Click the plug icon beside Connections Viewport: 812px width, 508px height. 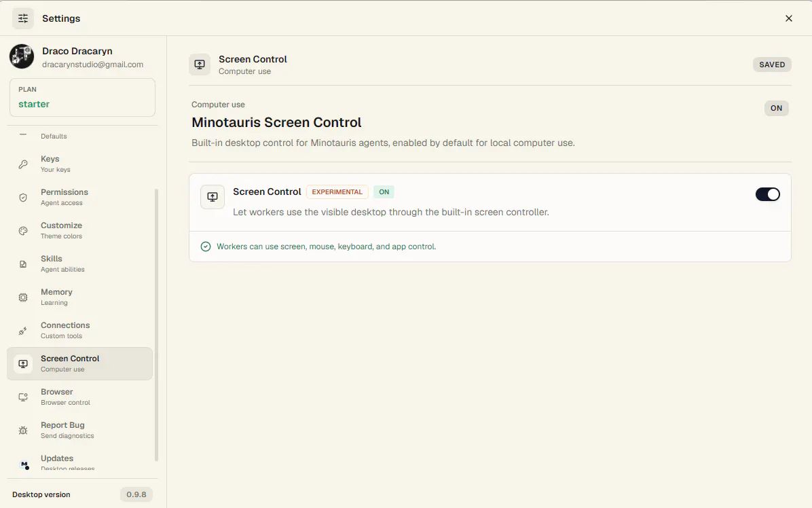coord(23,330)
